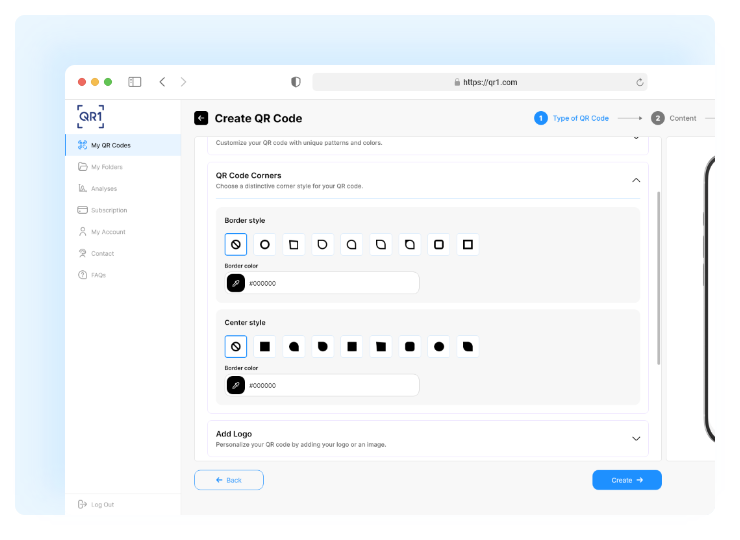
Task: Collapse the QR Code Corners section
Action: pos(636,180)
